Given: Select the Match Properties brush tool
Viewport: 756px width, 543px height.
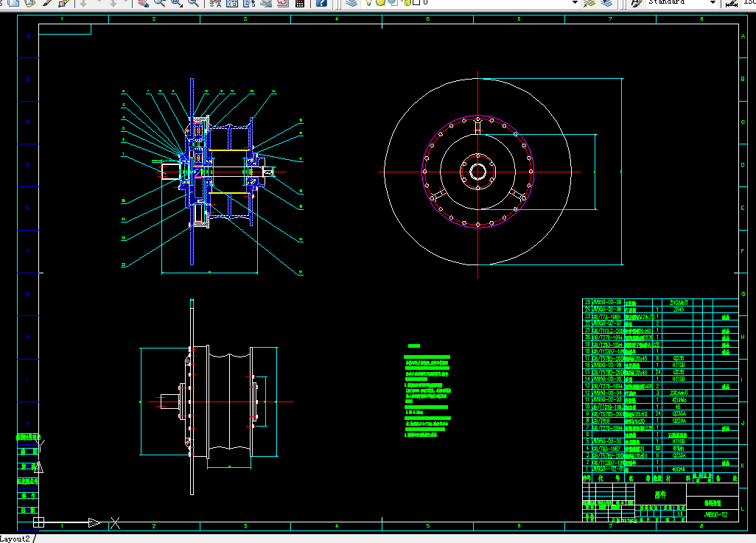Looking at the screenshot, I should pos(46,3).
